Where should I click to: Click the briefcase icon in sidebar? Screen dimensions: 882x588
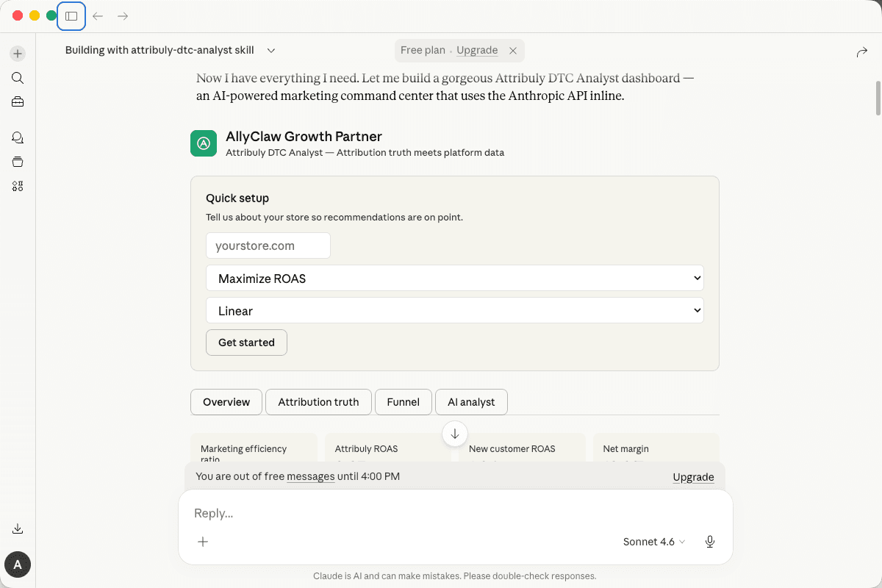pyautogui.click(x=18, y=102)
